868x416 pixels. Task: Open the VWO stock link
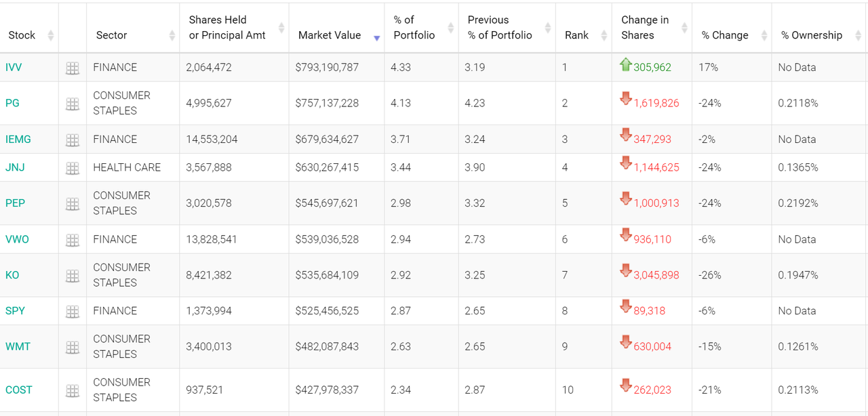17,240
